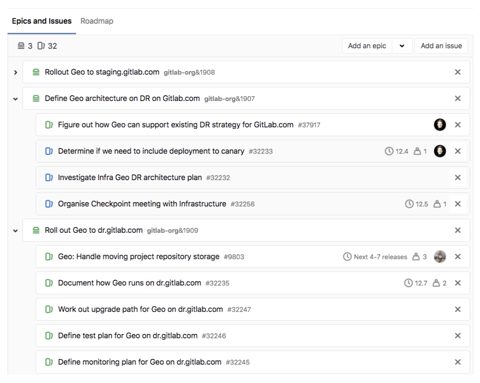Image resolution: width=480 pixels, height=383 pixels.
Task: Open Document how Geo runs on dr.gitlab.com
Action: tap(129, 283)
